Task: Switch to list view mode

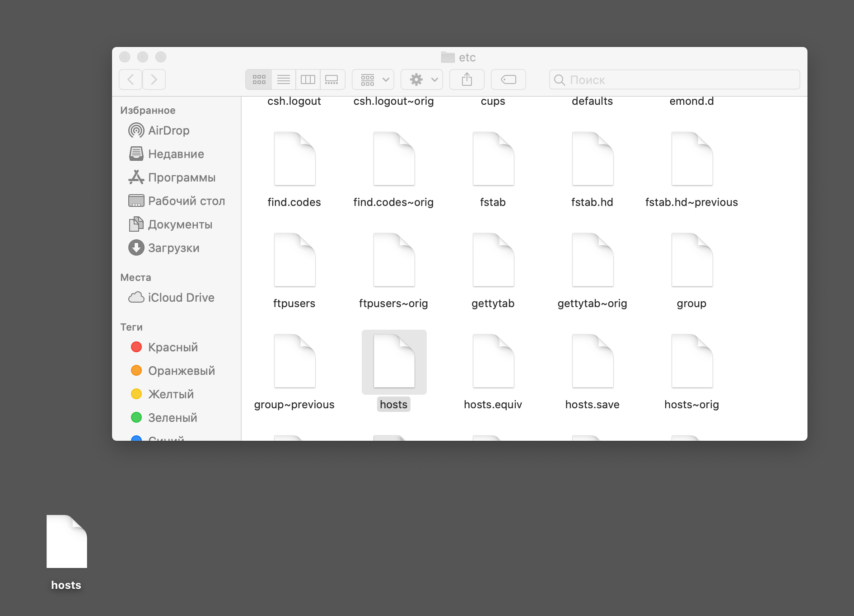Action: click(284, 80)
